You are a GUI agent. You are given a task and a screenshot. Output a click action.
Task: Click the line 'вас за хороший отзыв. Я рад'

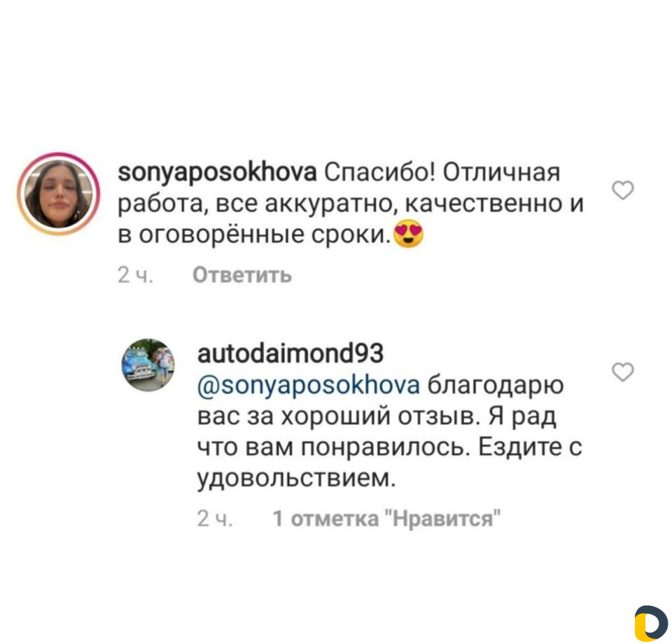(x=377, y=416)
